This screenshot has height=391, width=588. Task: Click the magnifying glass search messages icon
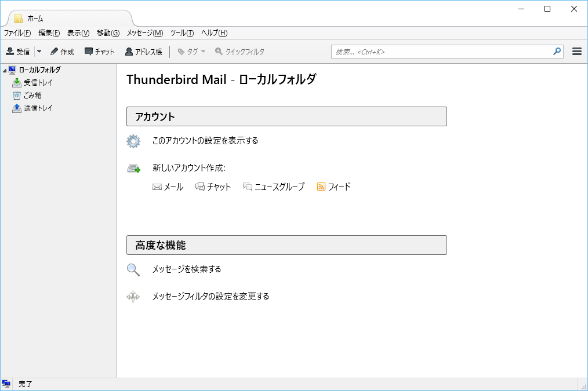[x=133, y=270]
